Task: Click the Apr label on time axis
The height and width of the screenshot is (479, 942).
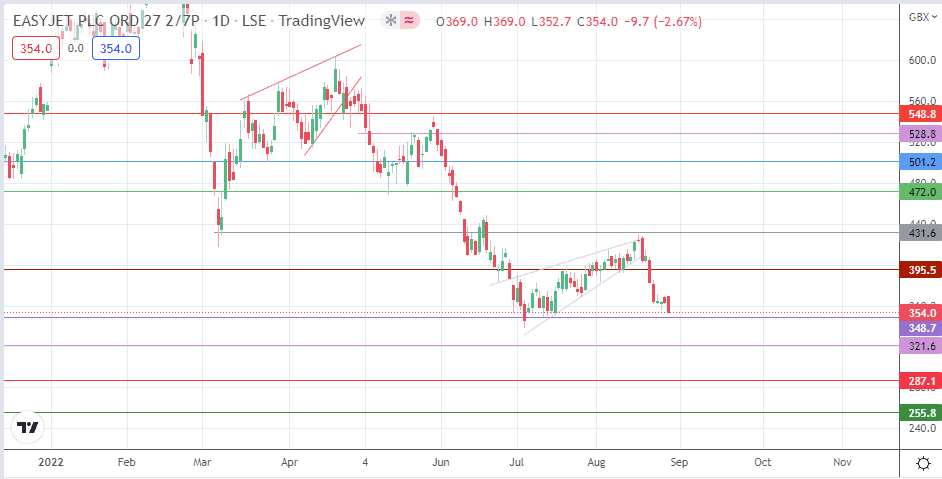Action: (x=290, y=462)
